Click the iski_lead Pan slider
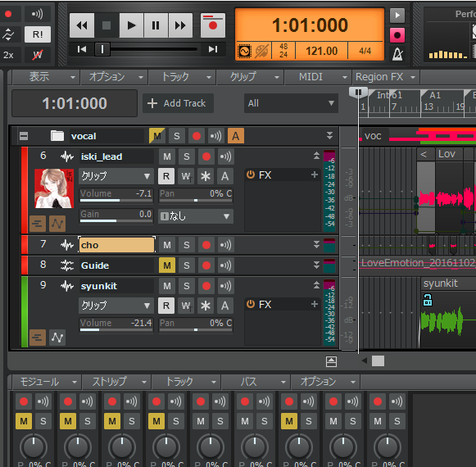The image size is (476, 467). [196, 196]
